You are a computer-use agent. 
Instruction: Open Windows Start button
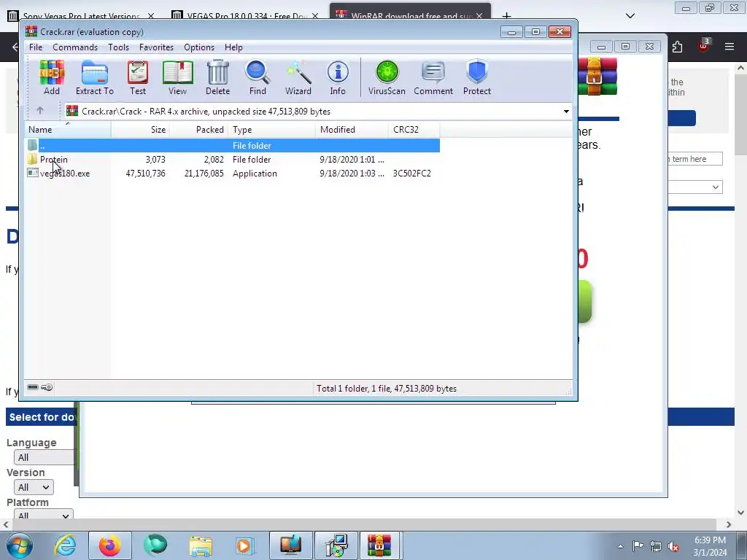click(x=19, y=545)
